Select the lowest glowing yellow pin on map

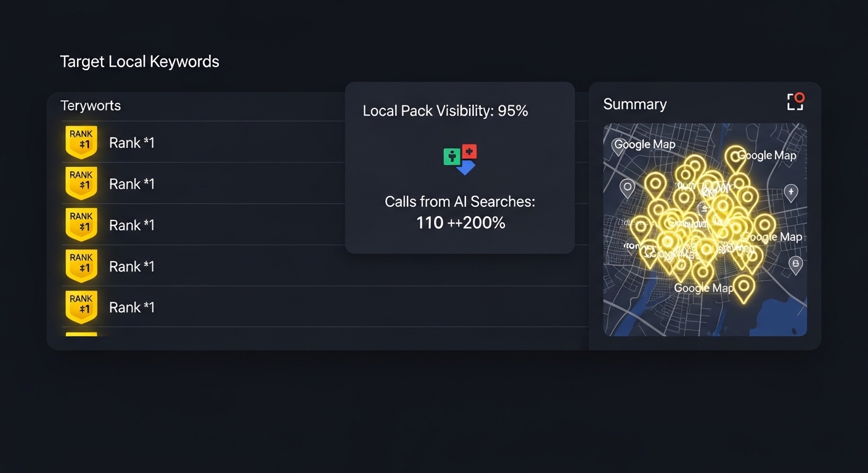point(744,287)
